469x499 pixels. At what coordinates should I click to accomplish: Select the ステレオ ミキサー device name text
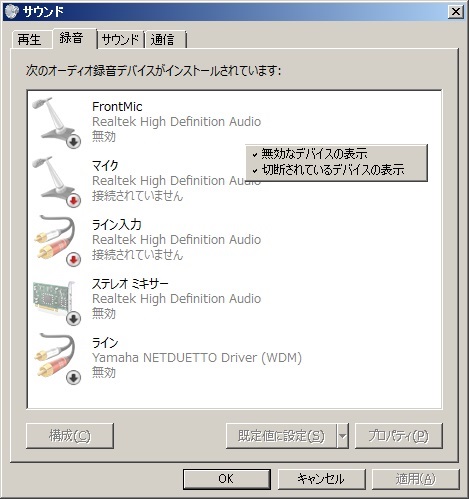point(130,284)
